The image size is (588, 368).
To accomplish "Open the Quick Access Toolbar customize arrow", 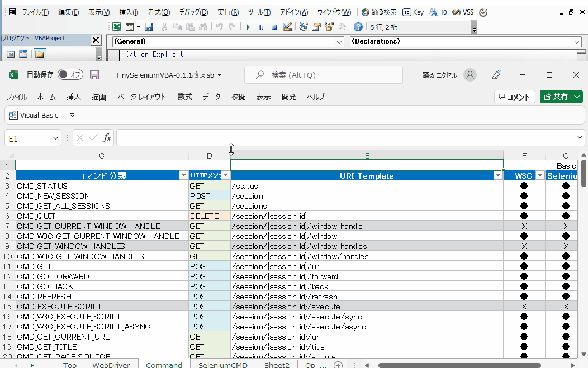I will click(x=72, y=116).
